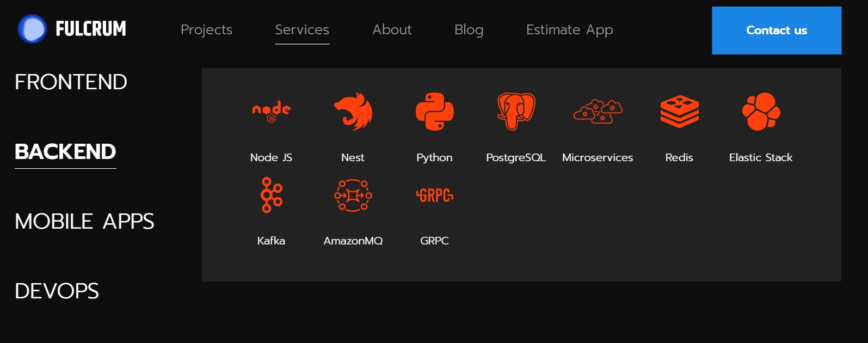Click the Redis stack icon
The width and height of the screenshot is (868, 343).
(x=679, y=111)
